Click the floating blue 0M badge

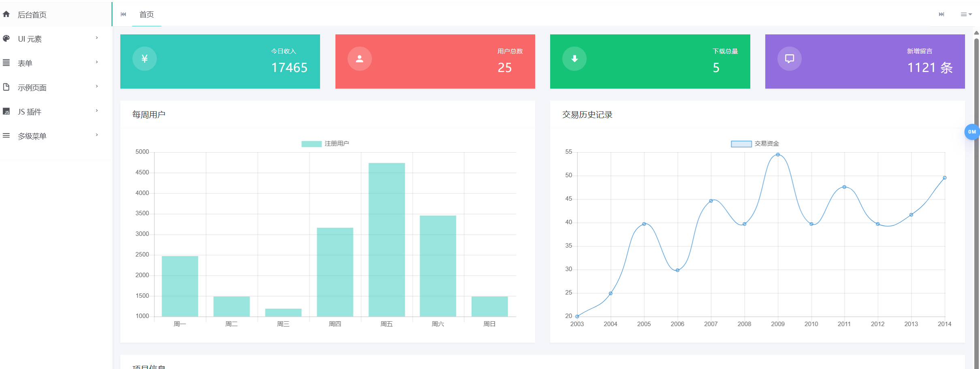[972, 132]
